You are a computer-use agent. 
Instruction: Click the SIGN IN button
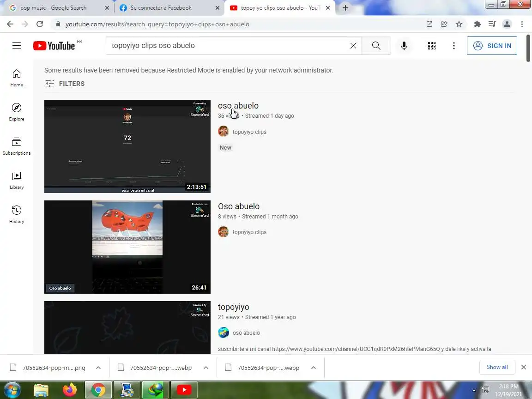(492, 46)
